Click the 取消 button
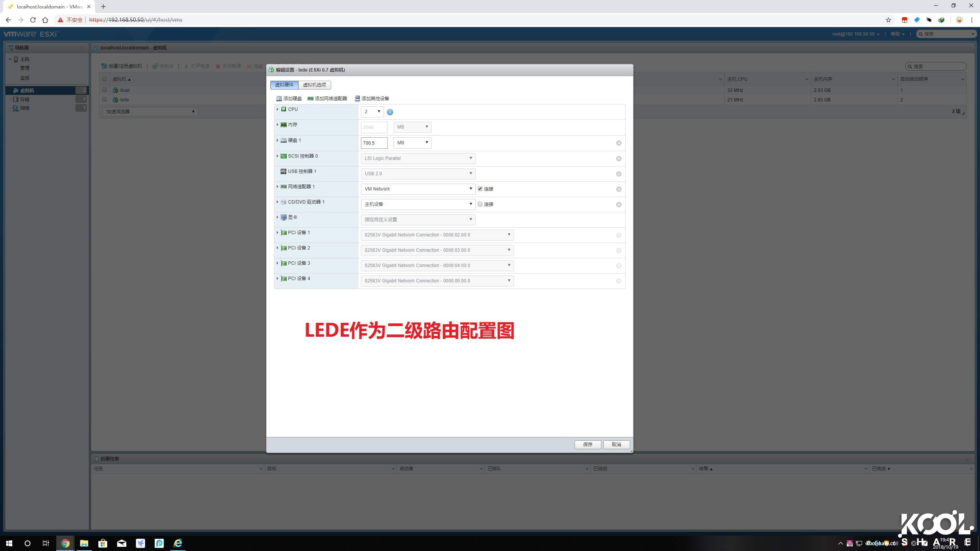Viewport: 980px width, 551px height. tap(616, 444)
